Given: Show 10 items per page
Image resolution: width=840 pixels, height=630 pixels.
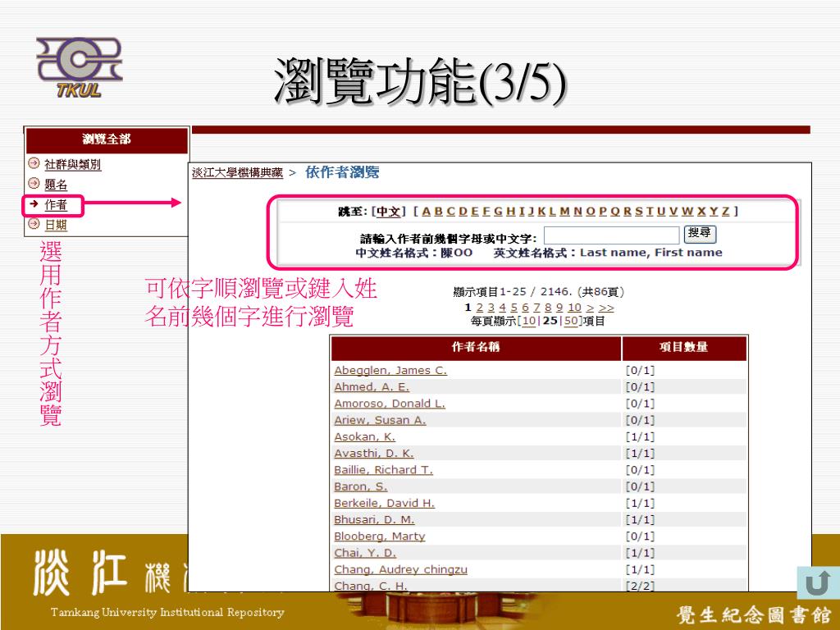Looking at the screenshot, I should pyautogui.click(x=529, y=321).
